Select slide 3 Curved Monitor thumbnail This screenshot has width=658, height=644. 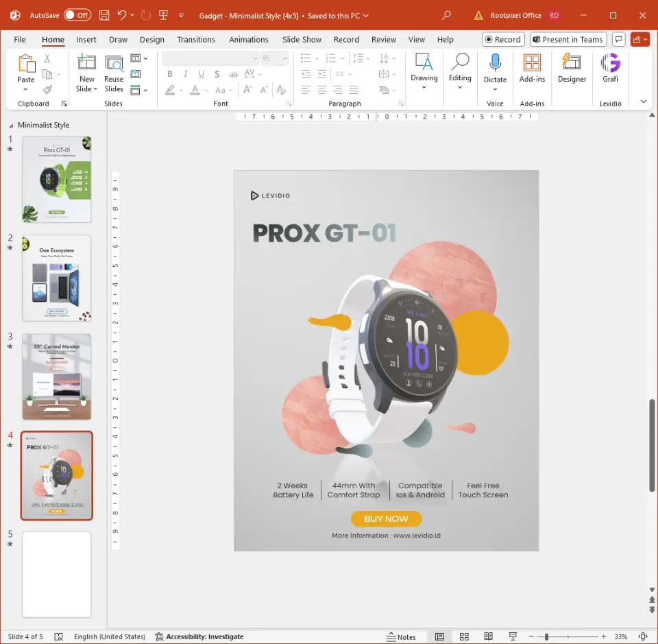click(57, 377)
